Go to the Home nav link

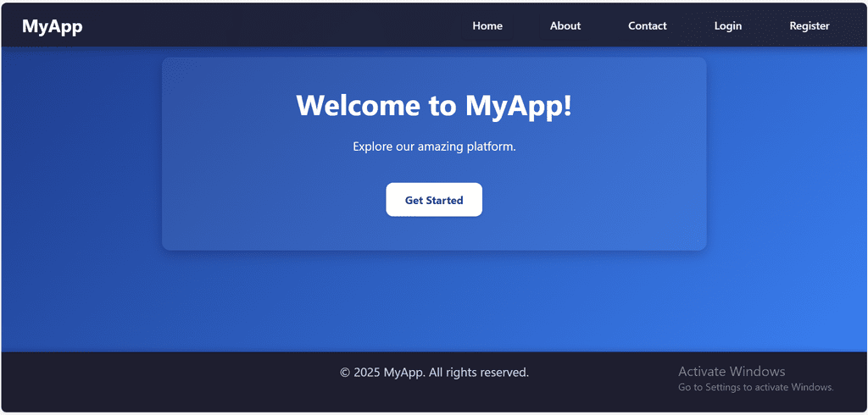[487, 26]
